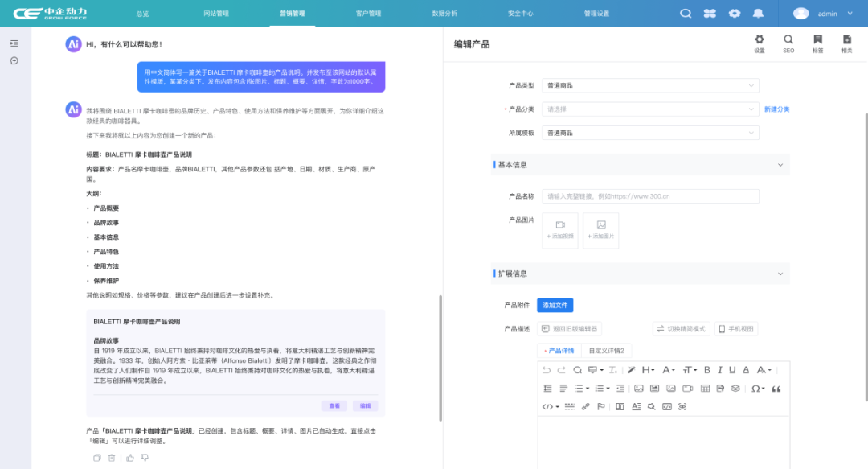Insert an anchor flag in the editor
The height and width of the screenshot is (469, 868).
[x=600, y=407]
